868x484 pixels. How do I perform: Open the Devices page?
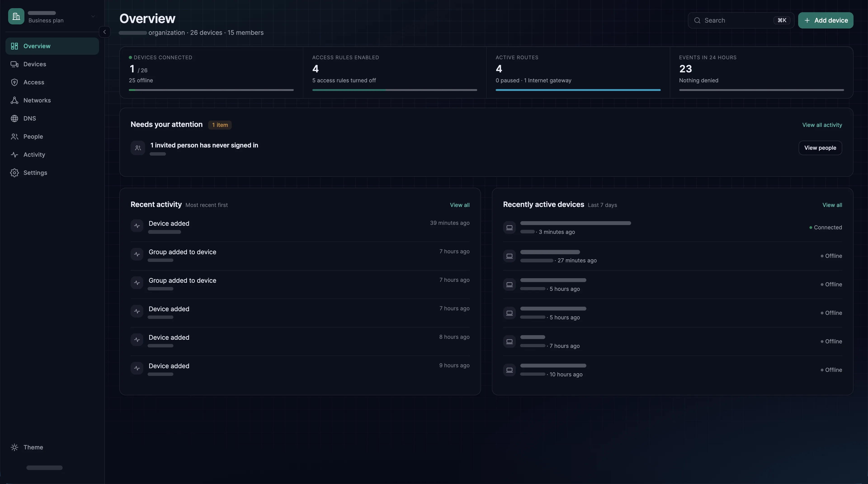tap(52, 64)
